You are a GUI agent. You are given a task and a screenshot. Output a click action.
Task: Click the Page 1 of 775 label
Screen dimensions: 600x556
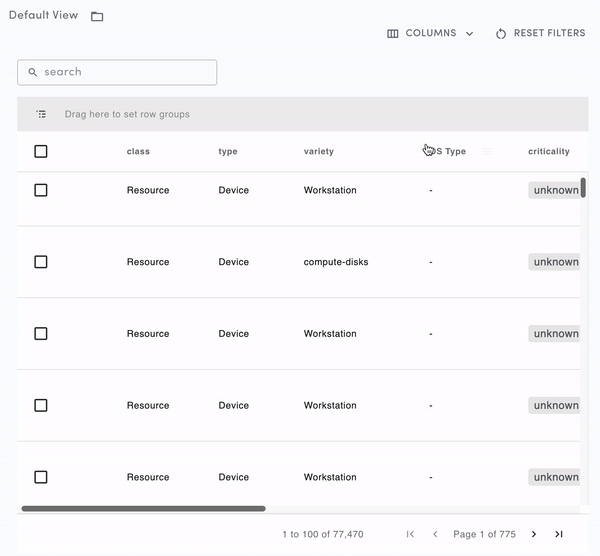click(484, 534)
